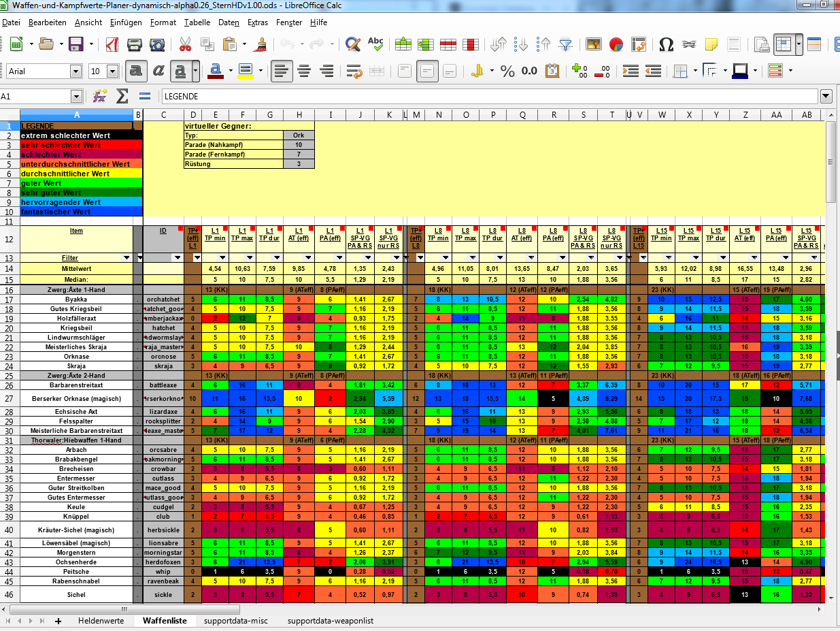The image size is (840, 631).
Task: Apply the dark red font color
Action: point(216,71)
